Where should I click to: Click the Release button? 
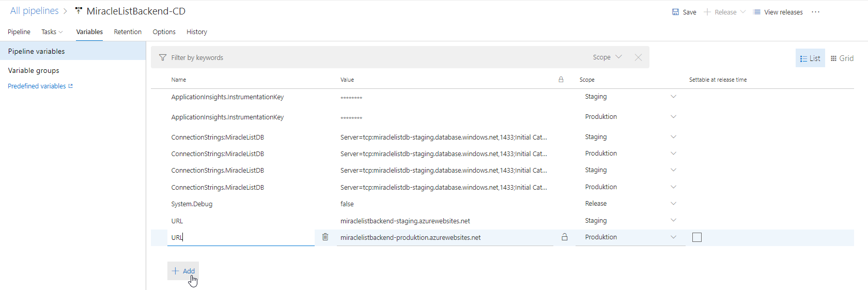720,12
